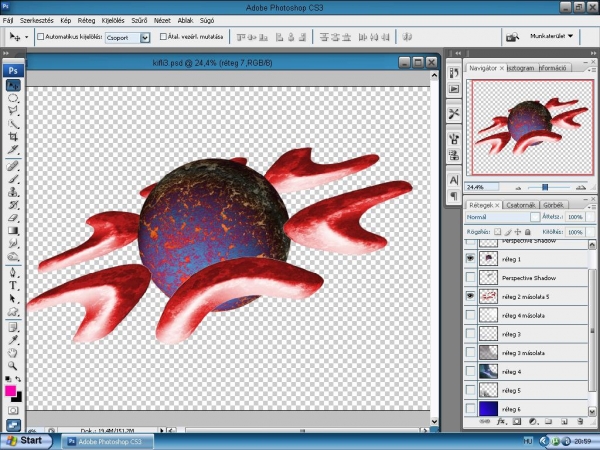Open the Normál blend mode dropdown
The image size is (600, 450).
(x=535, y=217)
